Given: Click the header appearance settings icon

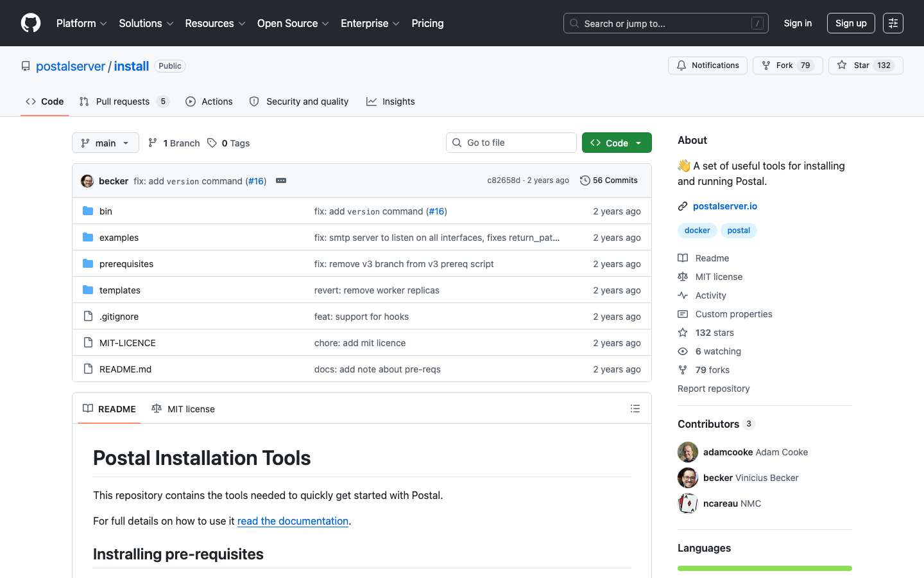Looking at the screenshot, I should (x=893, y=23).
